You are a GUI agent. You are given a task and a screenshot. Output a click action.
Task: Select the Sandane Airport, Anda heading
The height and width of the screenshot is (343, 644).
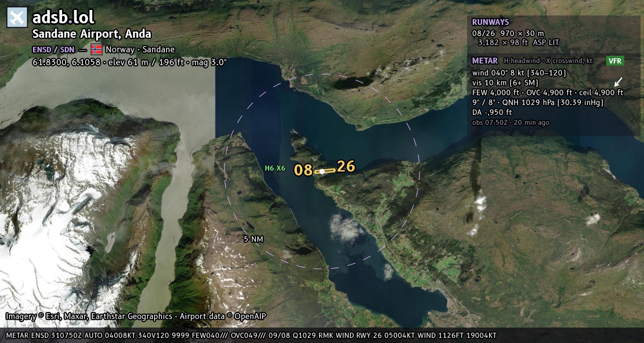point(92,34)
